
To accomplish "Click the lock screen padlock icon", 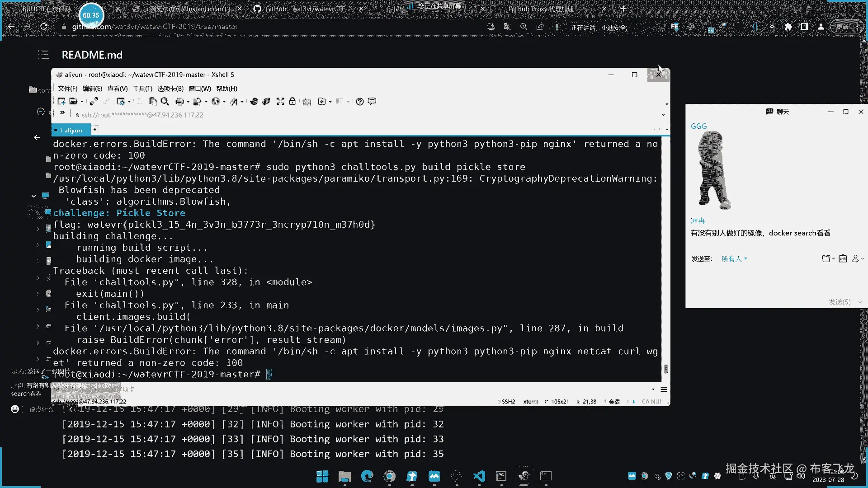I will coord(292,102).
